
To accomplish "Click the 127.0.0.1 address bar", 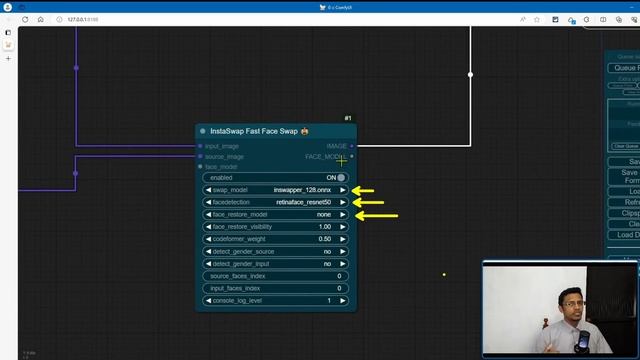I will click(83, 19).
